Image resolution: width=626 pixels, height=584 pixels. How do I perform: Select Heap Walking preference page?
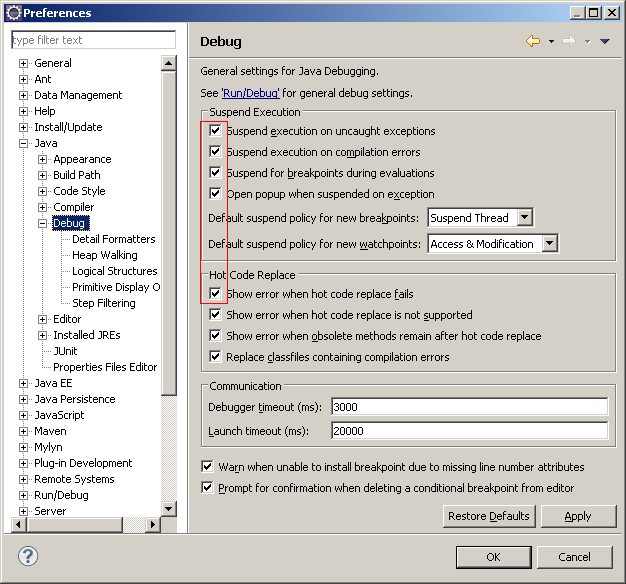tap(105, 255)
